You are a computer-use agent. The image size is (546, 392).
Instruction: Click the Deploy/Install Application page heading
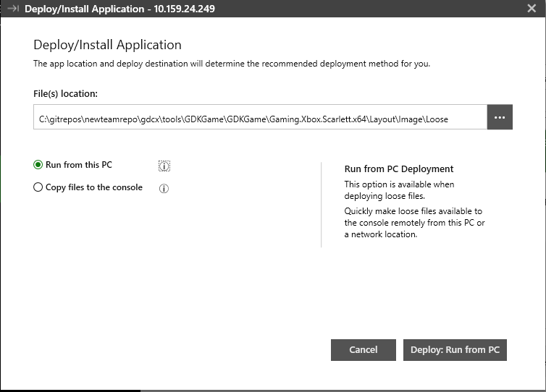coord(107,45)
